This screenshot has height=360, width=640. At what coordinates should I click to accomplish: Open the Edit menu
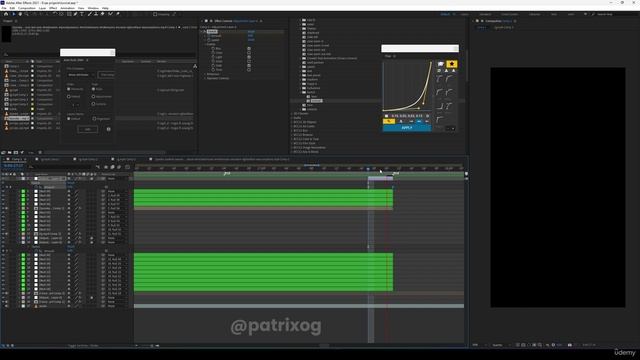click(12, 8)
